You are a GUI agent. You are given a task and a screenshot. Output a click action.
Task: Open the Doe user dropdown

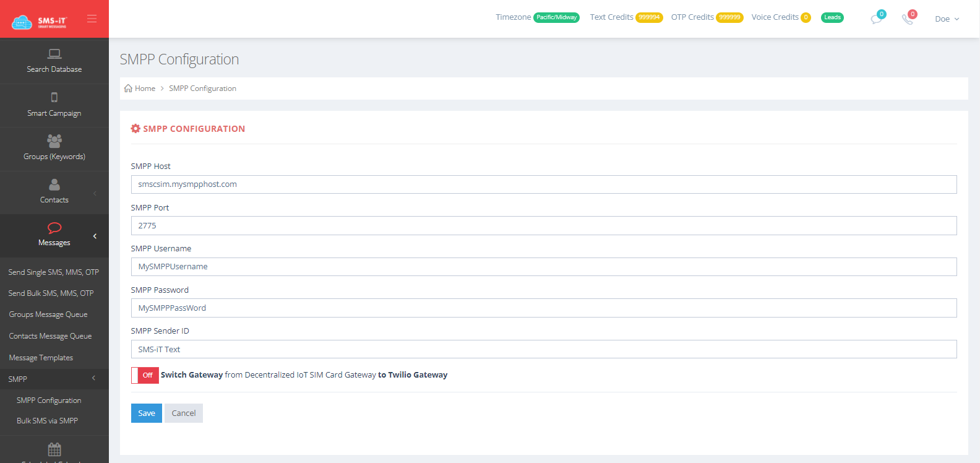tap(947, 19)
